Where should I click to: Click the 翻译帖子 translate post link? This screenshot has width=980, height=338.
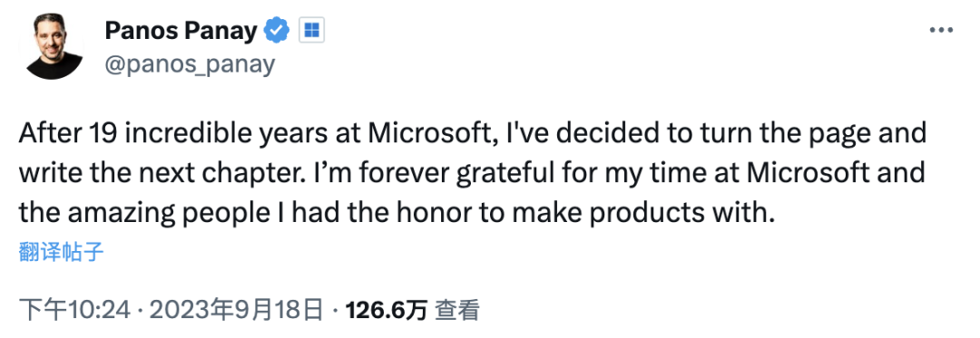click(62, 252)
